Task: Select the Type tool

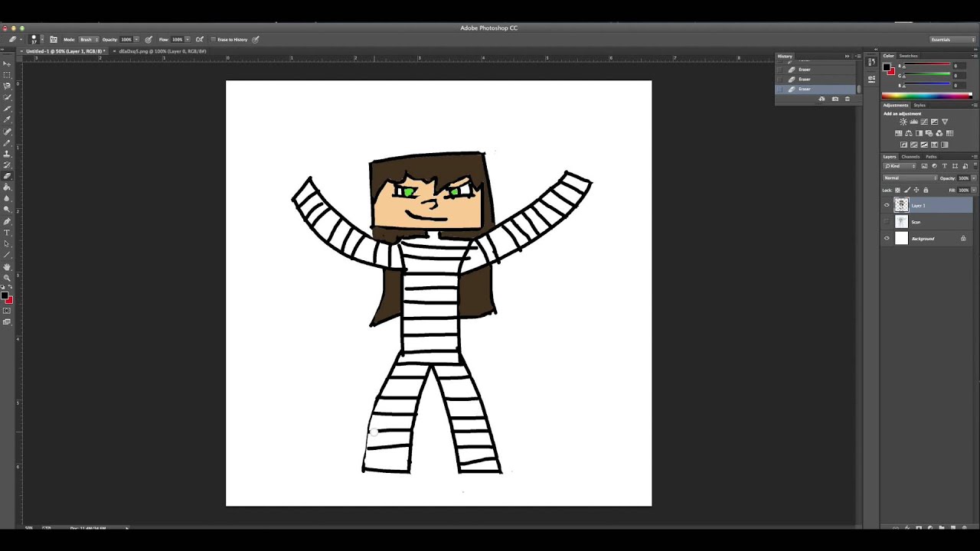Action: 7,232
